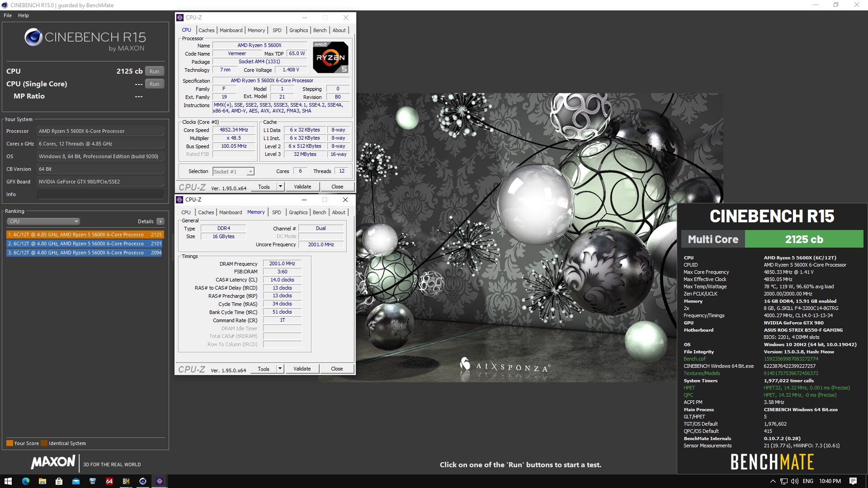868x488 pixels.
Task: Select ranking entry with score 2125
Action: pos(85,235)
